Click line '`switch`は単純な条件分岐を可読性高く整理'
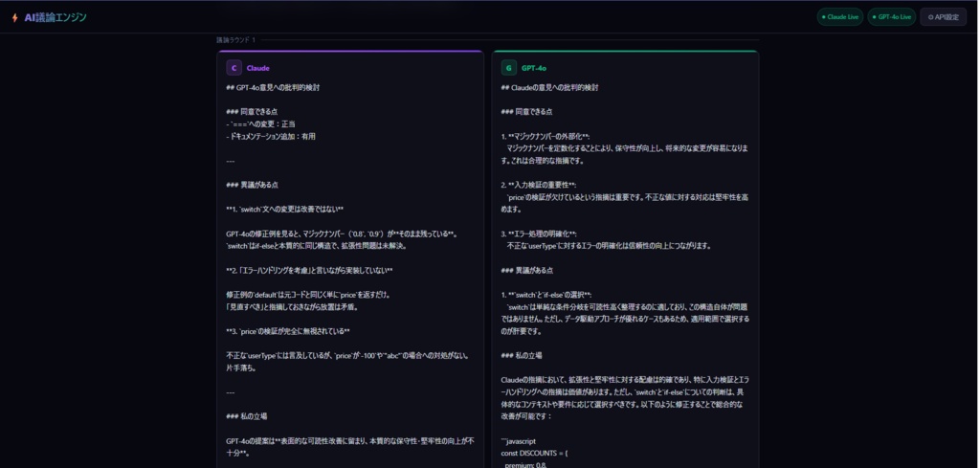This screenshot has height=468, width=980. (x=628, y=307)
